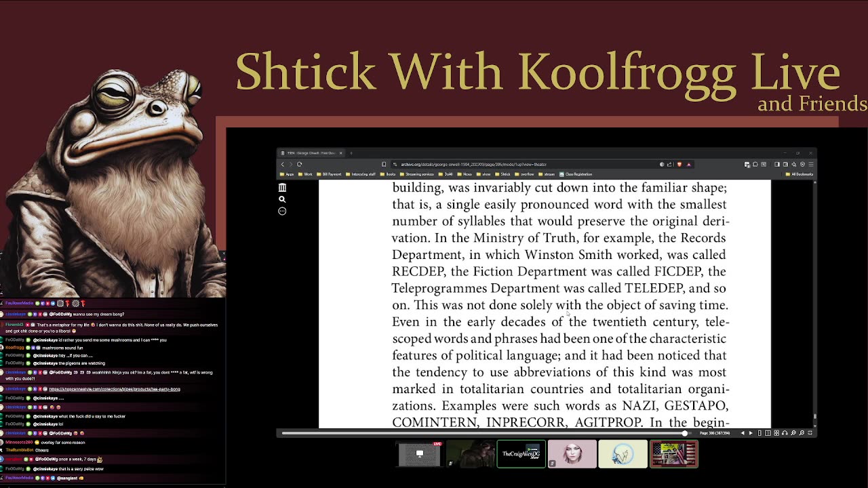Viewport: 868px width, 488px height.
Task: Switch to thumbnail grid view
Action: pyautogui.click(x=776, y=433)
